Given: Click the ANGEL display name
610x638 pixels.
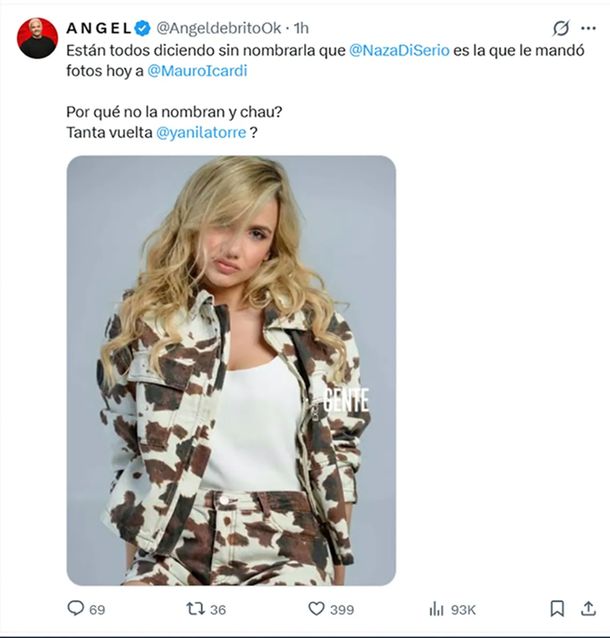Looking at the screenshot, I should coord(98,27).
